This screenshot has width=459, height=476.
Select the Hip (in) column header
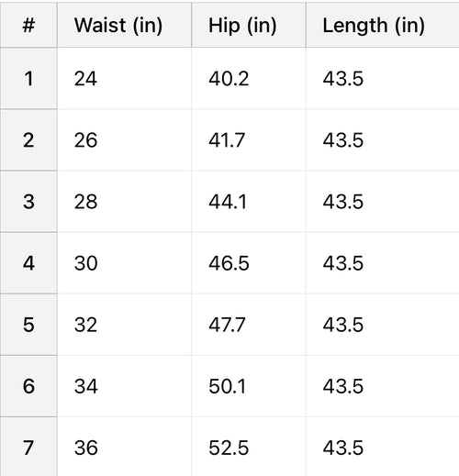tap(249, 25)
